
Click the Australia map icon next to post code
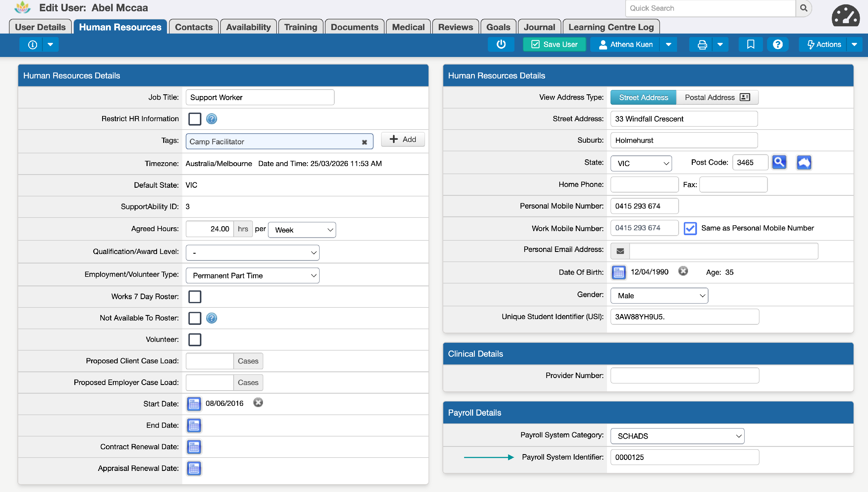pyautogui.click(x=804, y=163)
